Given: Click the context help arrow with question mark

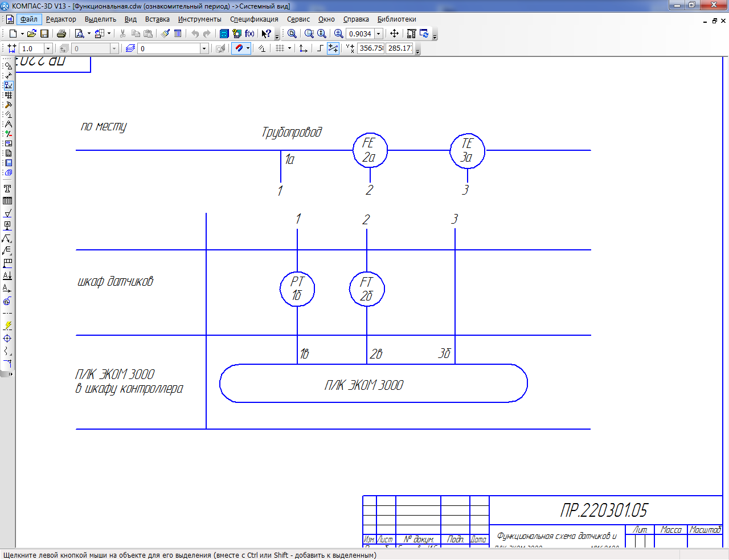Looking at the screenshot, I should (266, 34).
